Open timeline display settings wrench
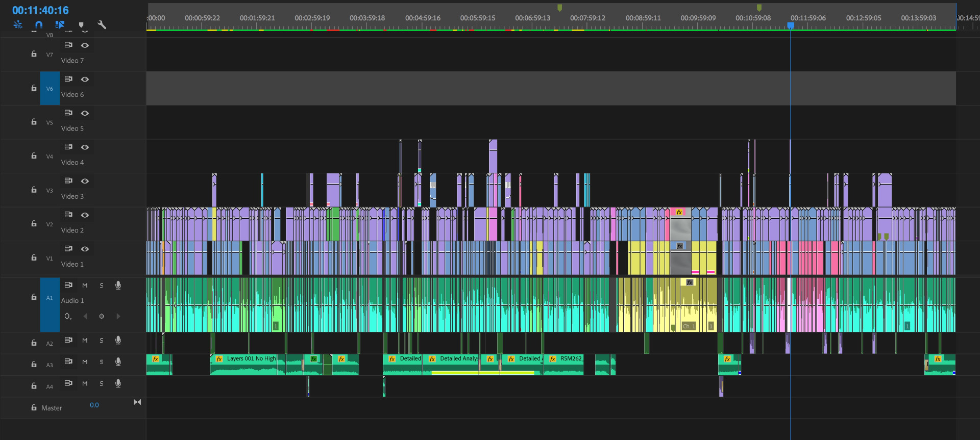The image size is (980, 440). pos(102,24)
